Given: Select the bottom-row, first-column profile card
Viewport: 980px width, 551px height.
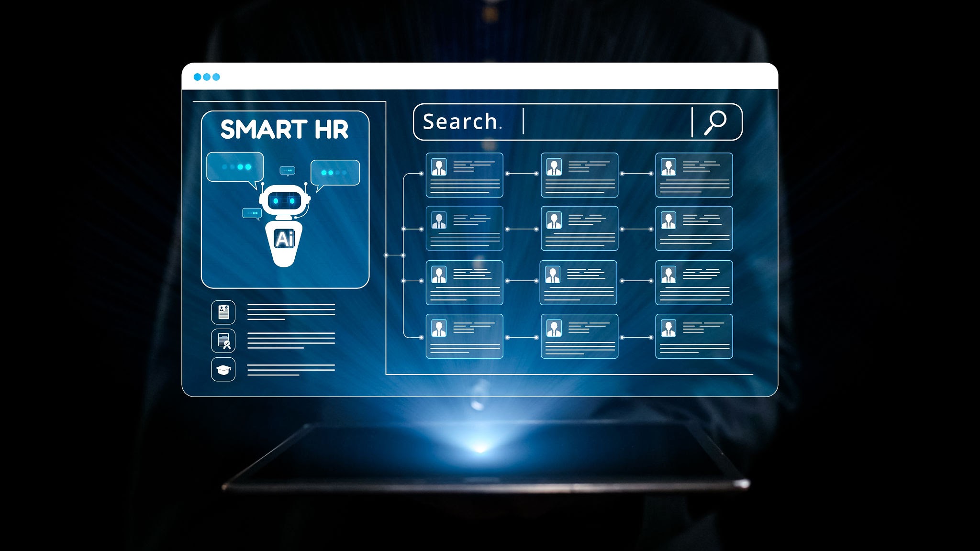Looking at the screenshot, I should coord(464,336).
